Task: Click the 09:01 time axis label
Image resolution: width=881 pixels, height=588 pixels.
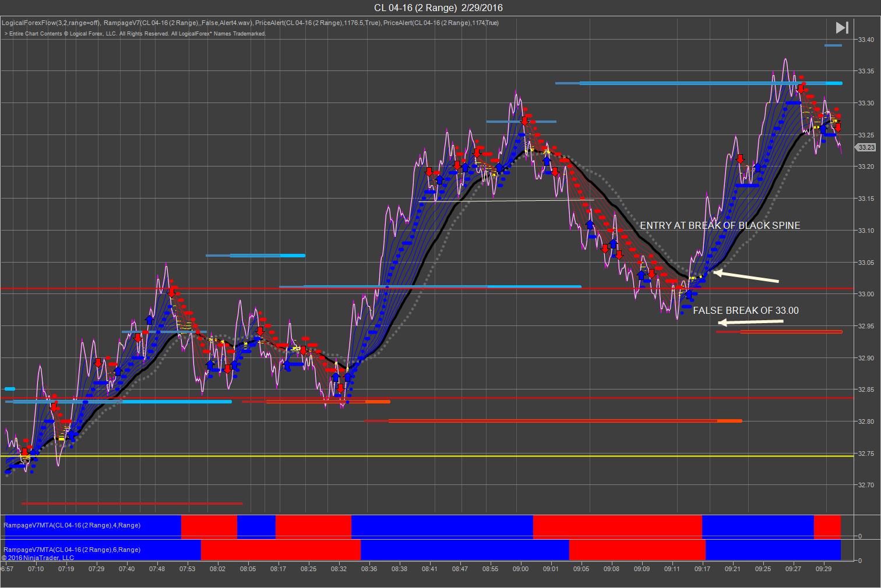Action: (x=551, y=569)
